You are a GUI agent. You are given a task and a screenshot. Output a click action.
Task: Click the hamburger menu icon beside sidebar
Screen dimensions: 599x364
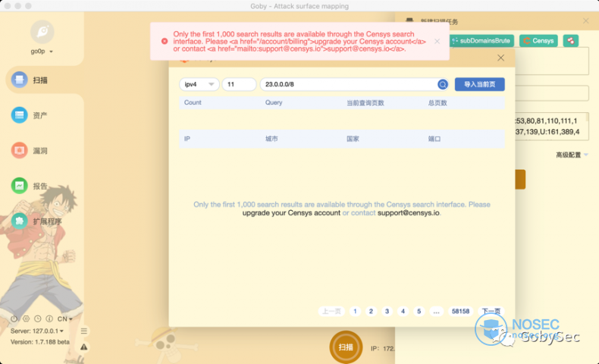coord(84,331)
